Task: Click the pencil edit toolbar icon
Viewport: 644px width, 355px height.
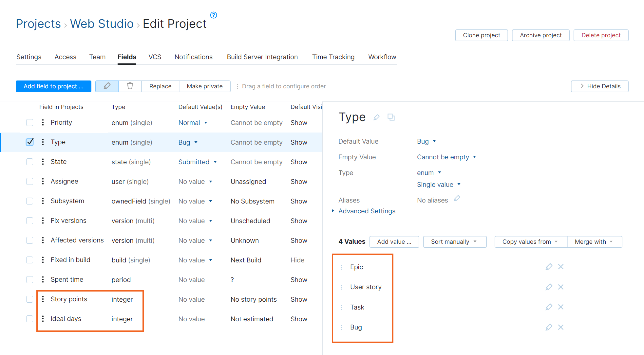Action: click(x=107, y=86)
